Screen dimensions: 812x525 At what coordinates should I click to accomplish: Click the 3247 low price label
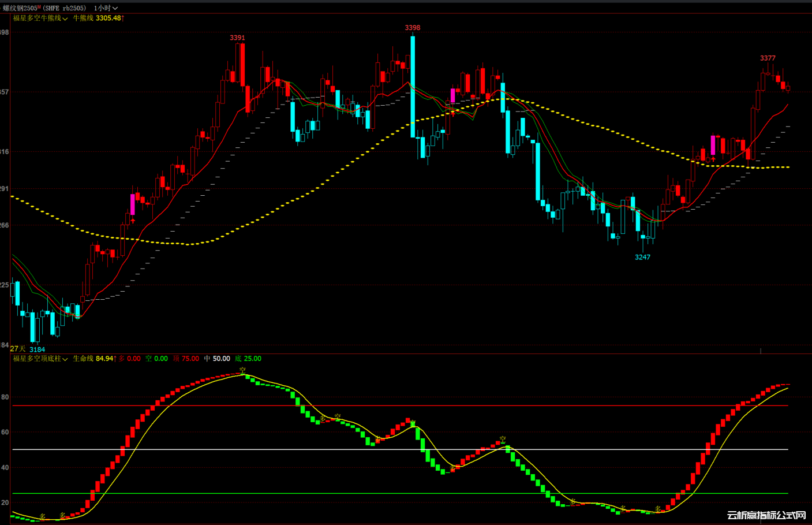(x=642, y=258)
